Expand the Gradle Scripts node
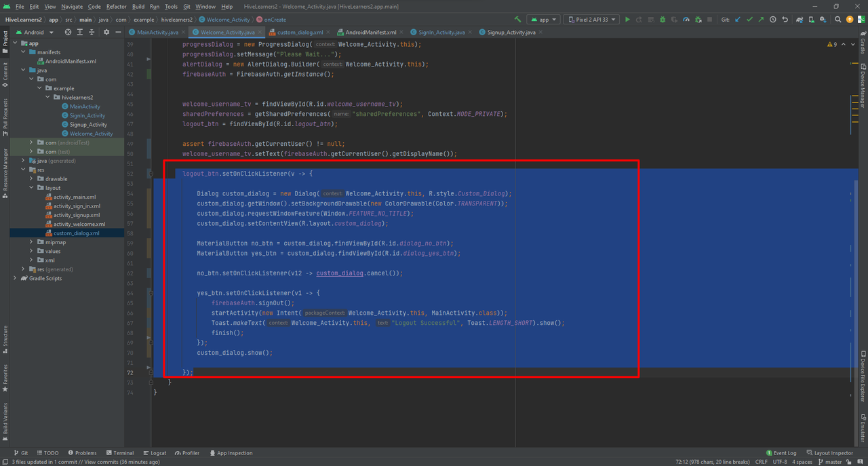The image size is (868, 466). click(15, 278)
